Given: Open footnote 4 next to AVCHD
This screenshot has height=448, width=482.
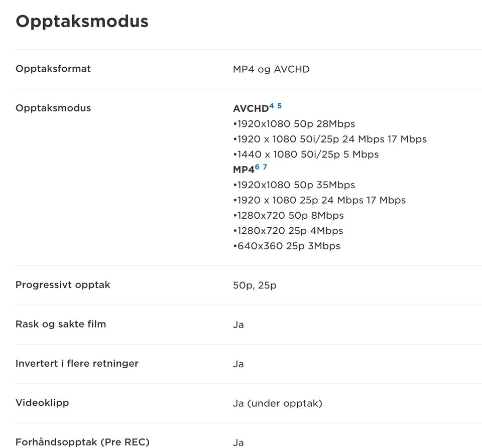Looking at the screenshot, I should (272, 106).
